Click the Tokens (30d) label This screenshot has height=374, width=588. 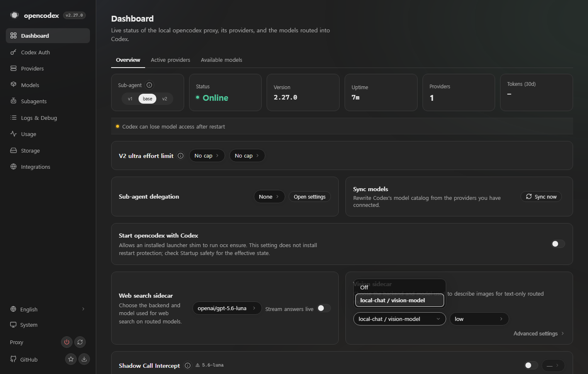pyautogui.click(x=521, y=84)
